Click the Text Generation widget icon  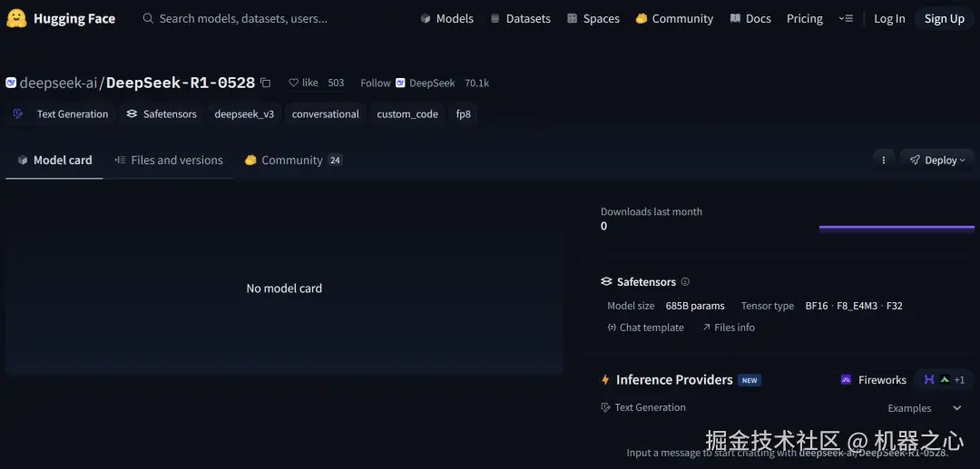tap(605, 407)
